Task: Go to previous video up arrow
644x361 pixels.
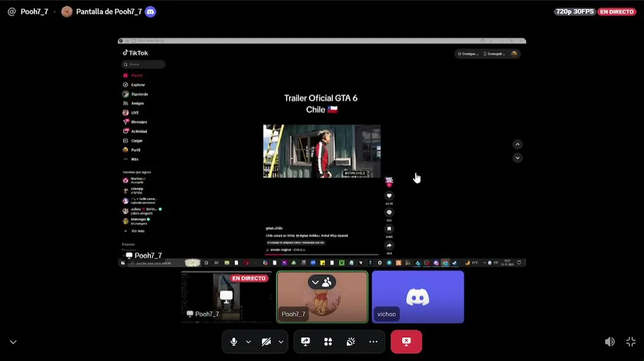Action: point(517,144)
